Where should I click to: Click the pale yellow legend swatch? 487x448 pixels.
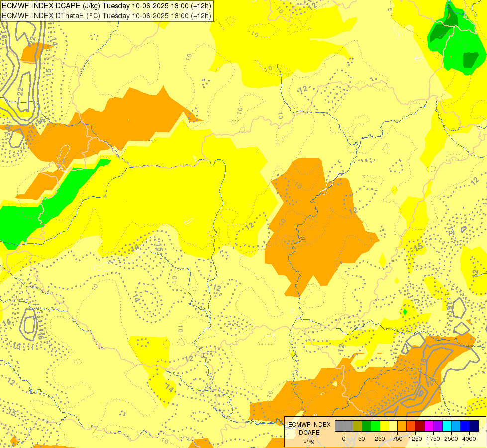pyautogui.click(x=393, y=426)
